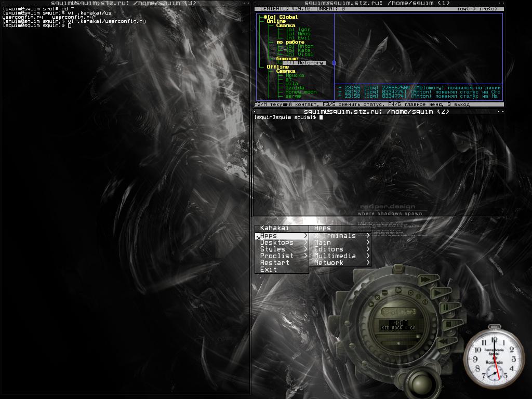Select contact Anton in the contact list

coord(300,46)
